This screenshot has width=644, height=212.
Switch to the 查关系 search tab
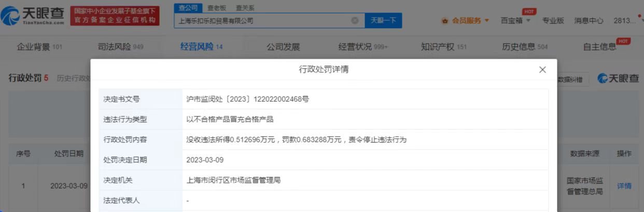pyautogui.click(x=245, y=8)
